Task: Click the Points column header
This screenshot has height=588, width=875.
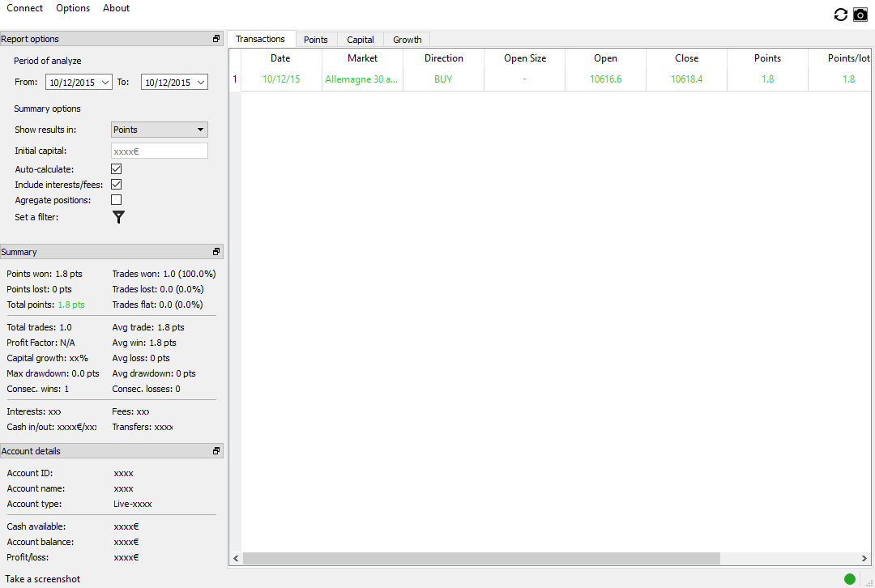Action: point(768,58)
